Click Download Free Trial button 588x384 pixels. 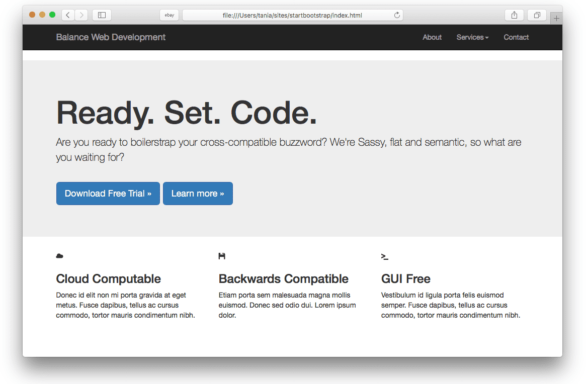tap(108, 194)
